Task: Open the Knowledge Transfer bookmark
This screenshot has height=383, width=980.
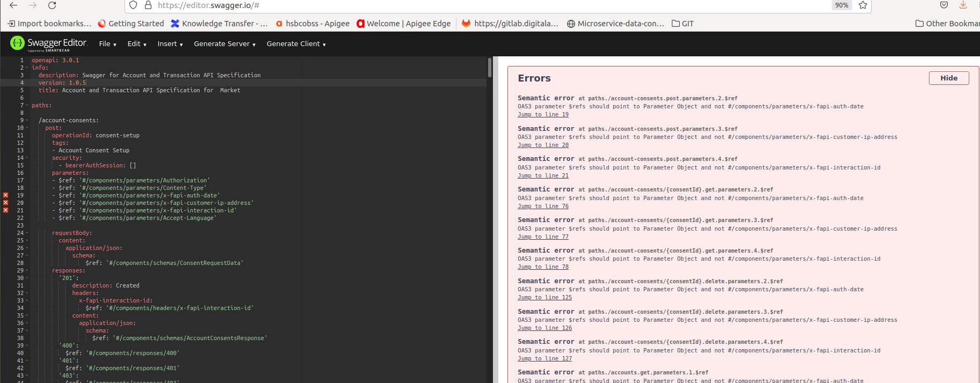Action: point(219,24)
